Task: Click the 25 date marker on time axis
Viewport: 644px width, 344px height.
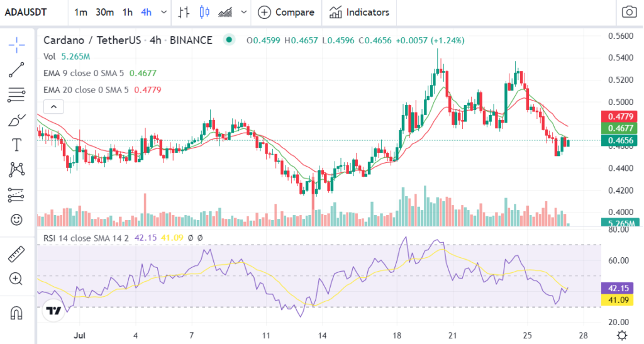Action: click(x=528, y=335)
